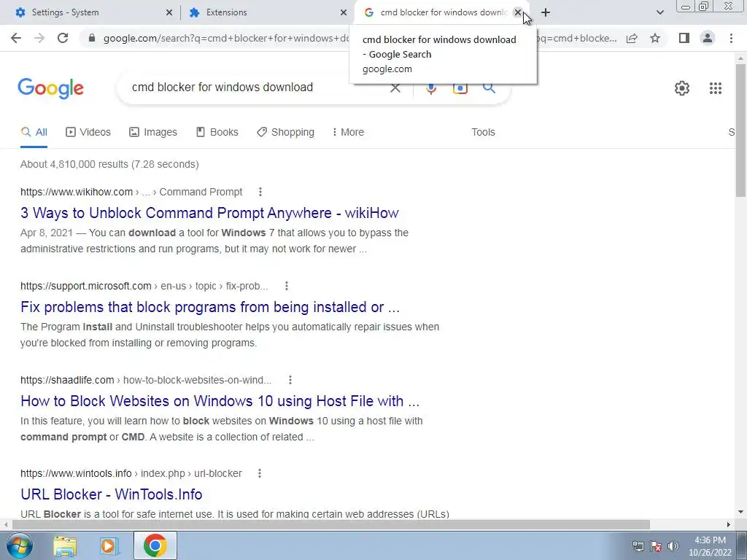This screenshot has width=747, height=560.
Task: Submit search with the magnifier icon
Action: click(x=489, y=87)
